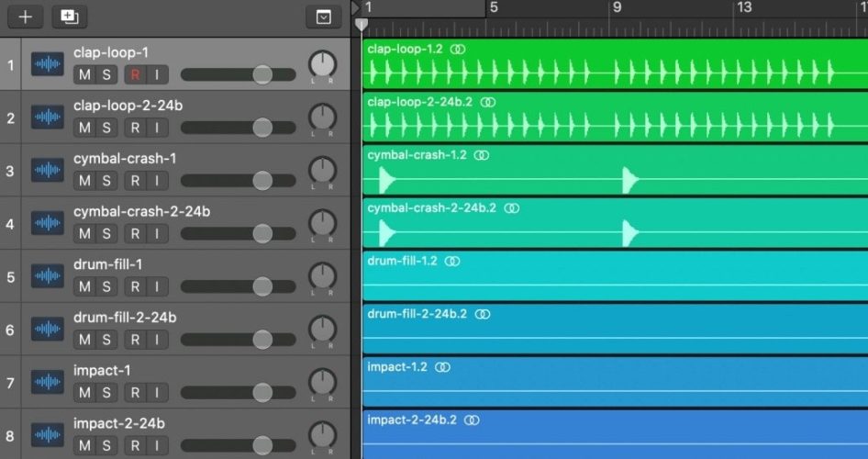Click the loop icon on impact-2-24b.2 region
Viewport: 868px width, 459px height.
click(x=472, y=420)
